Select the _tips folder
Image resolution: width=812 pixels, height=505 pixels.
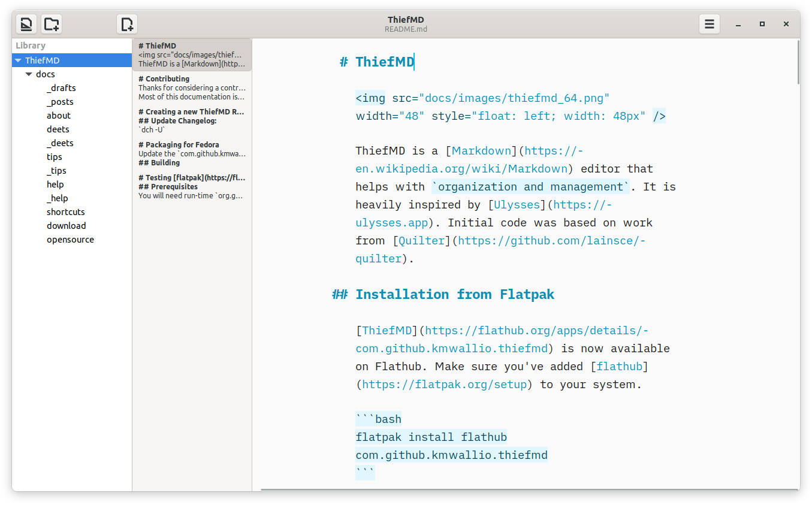pos(56,171)
